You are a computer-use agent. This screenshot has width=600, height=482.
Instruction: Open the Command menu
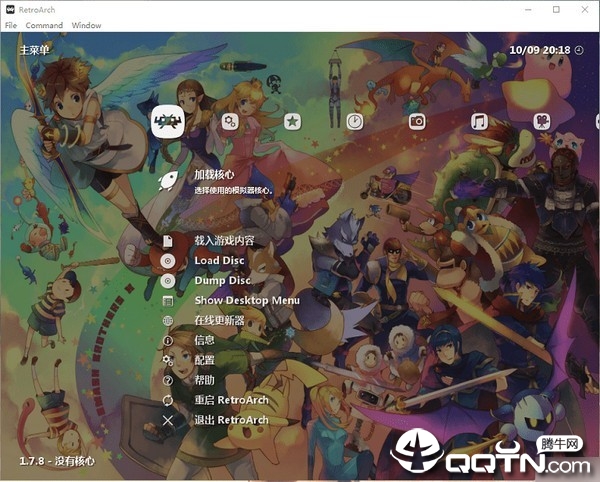[44, 25]
